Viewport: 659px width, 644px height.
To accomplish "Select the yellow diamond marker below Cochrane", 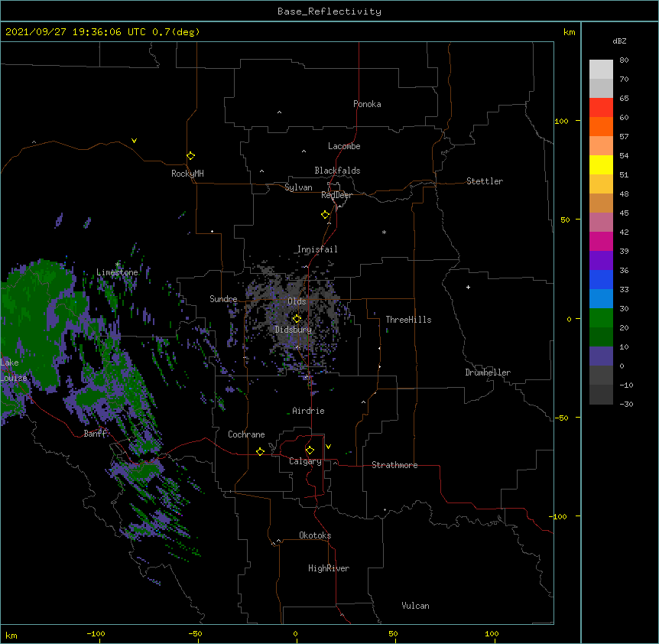I will pos(260,451).
